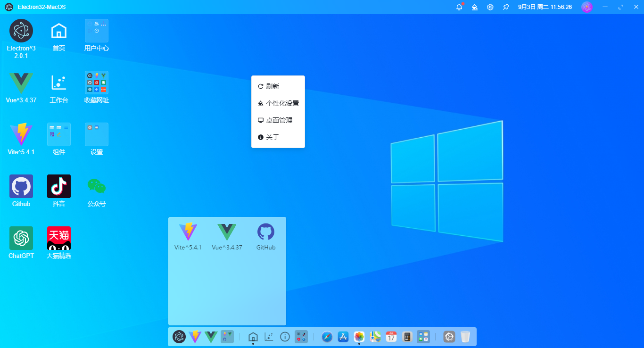
Task: Open the notification bell with red badge
Action: [x=459, y=7]
